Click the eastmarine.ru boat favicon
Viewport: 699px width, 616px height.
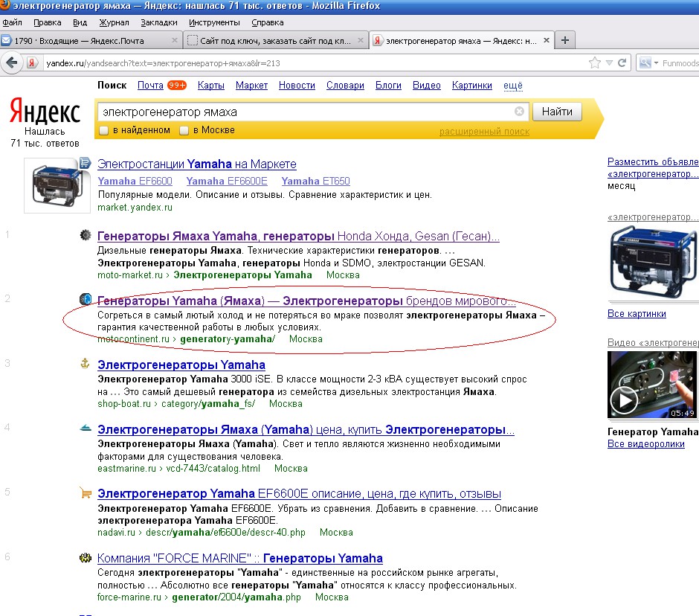point(86,429)
